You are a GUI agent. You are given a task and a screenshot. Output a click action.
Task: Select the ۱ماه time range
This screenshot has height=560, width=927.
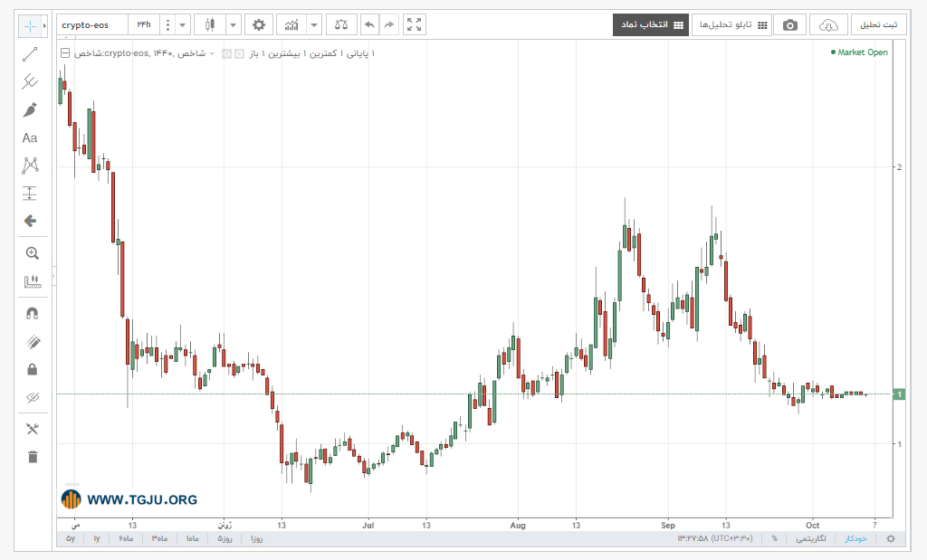(192, 538)
